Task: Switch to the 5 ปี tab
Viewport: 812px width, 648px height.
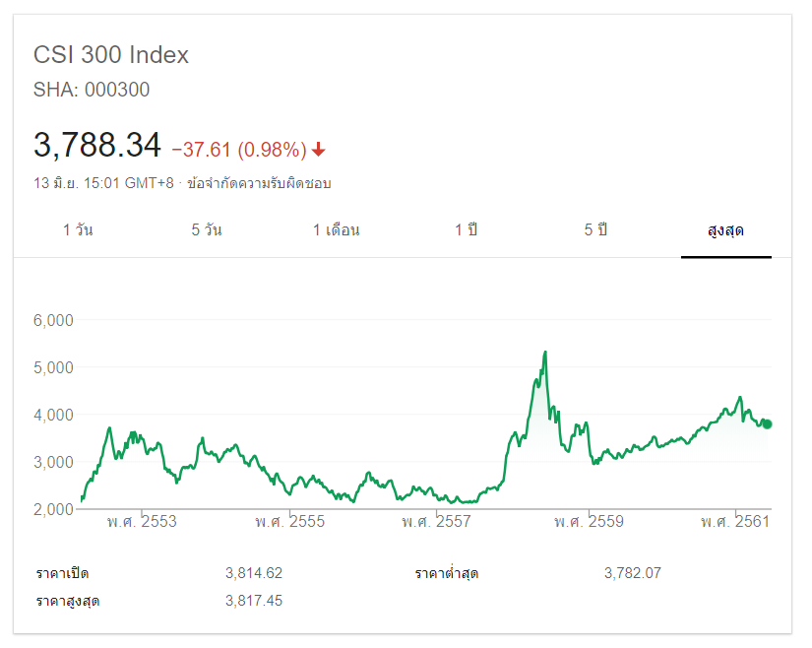Action: point(595,230)
